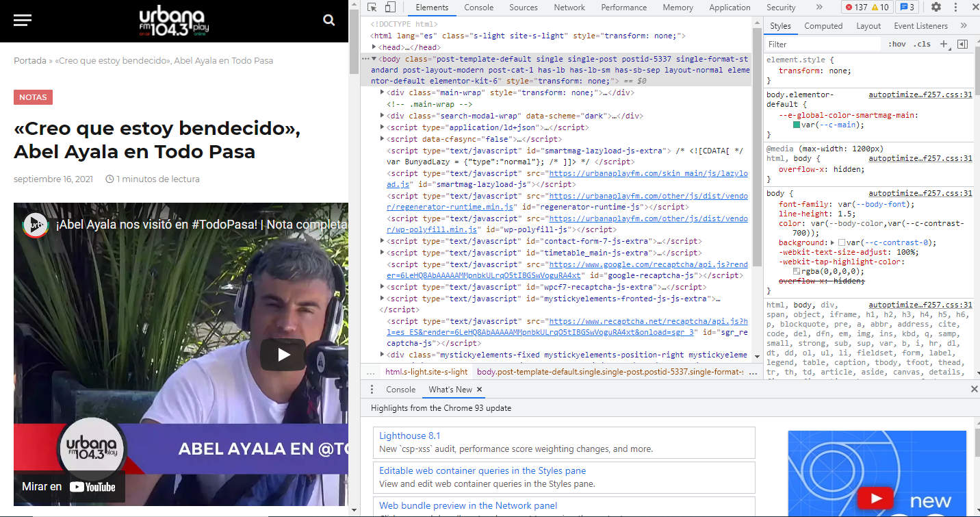Open the Lighthouse 8.1 highlight link
The width and height of the screenshot is (980, 517).
coord(409,436)
